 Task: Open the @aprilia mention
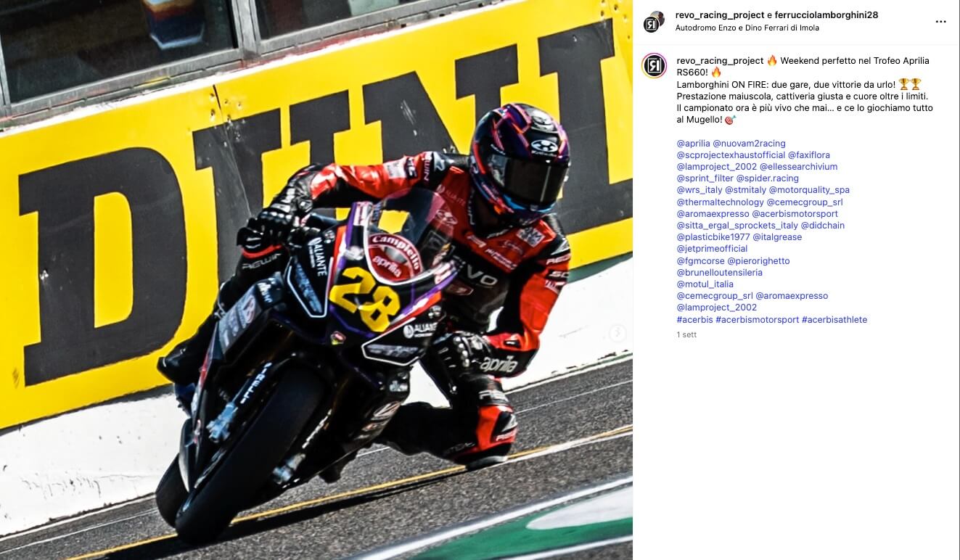(693, 144)
